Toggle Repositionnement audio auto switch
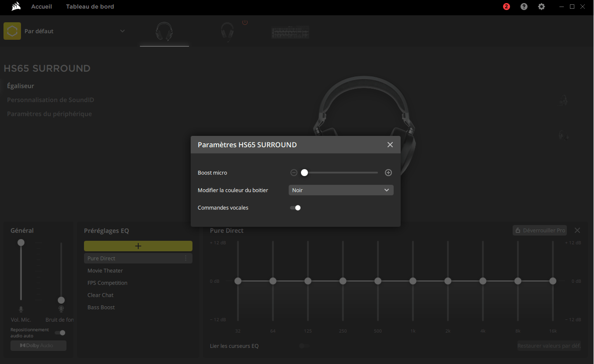This screenshot has height=364, width=594. [x=60, y=333]
